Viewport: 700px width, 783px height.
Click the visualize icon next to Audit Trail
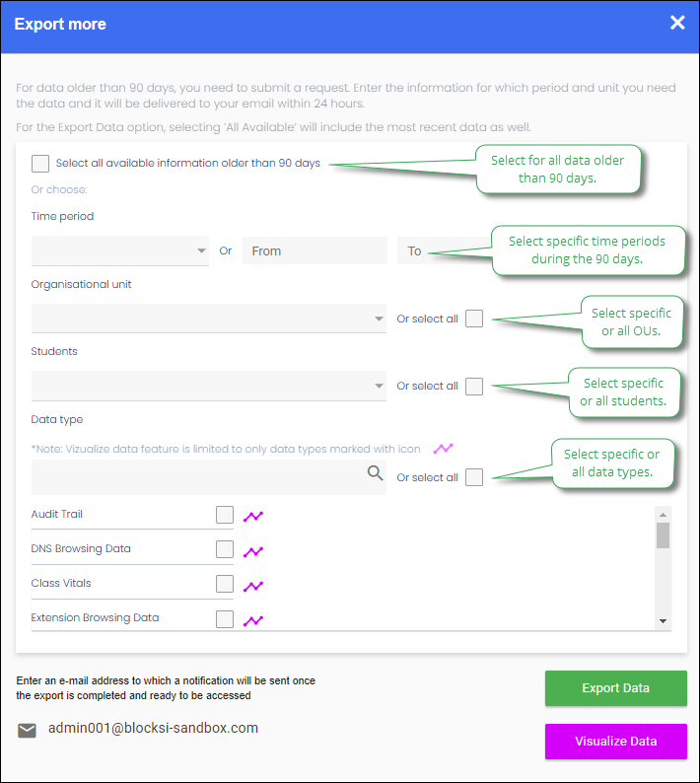click(253, 517)
